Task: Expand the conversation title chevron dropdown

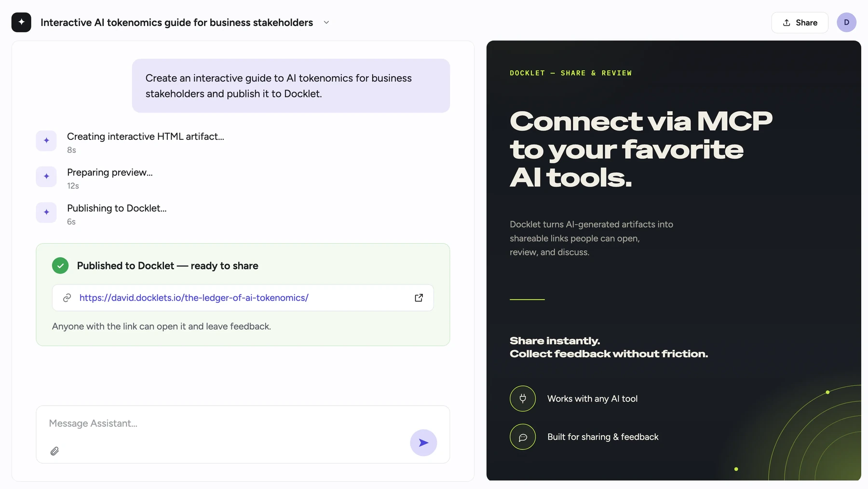Action: [326, 22]
